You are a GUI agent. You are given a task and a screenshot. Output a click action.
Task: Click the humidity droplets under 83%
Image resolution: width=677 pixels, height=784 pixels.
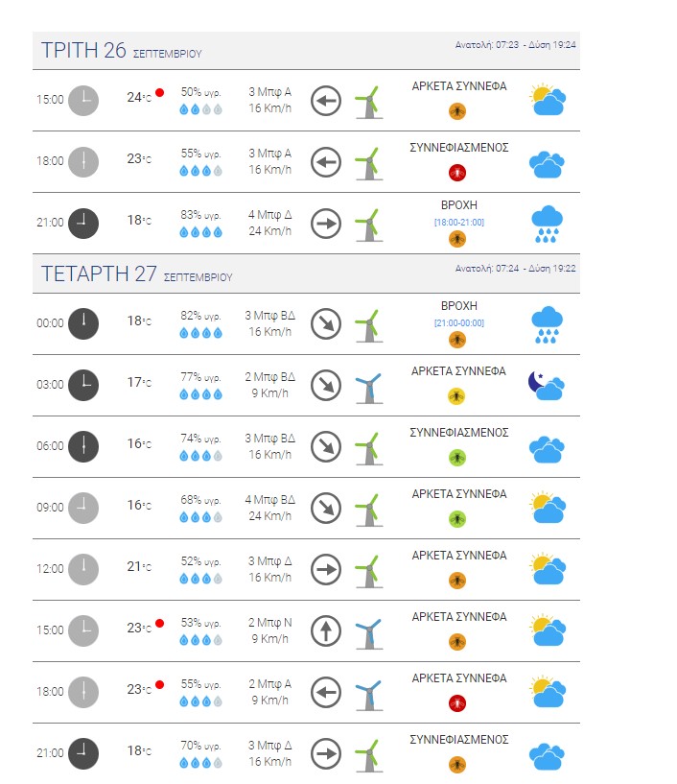point(200,232)
